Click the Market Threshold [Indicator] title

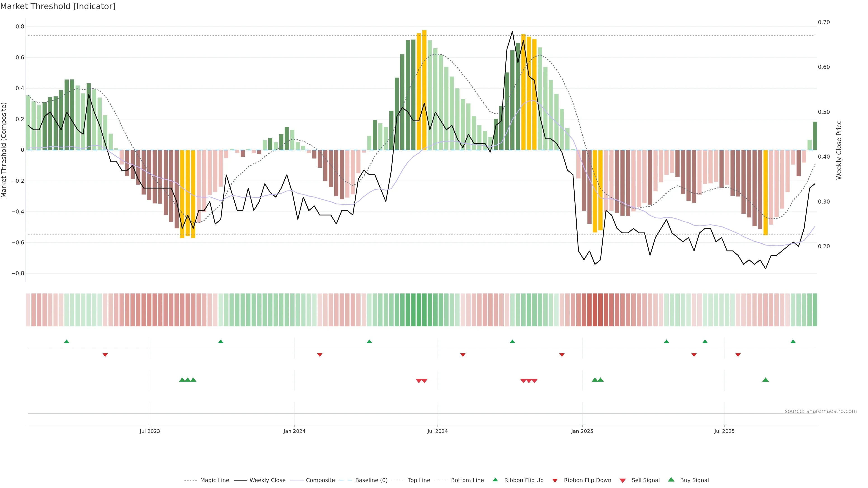pos(58,6)
